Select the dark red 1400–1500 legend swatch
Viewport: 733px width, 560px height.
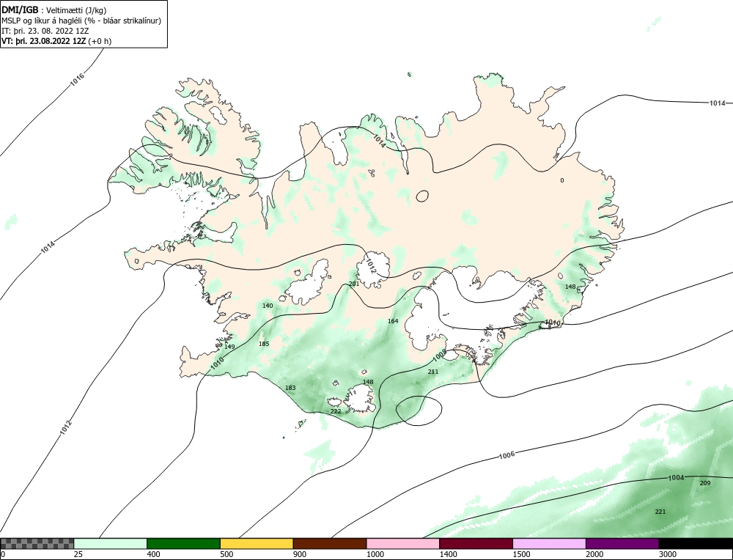(476, 544)
